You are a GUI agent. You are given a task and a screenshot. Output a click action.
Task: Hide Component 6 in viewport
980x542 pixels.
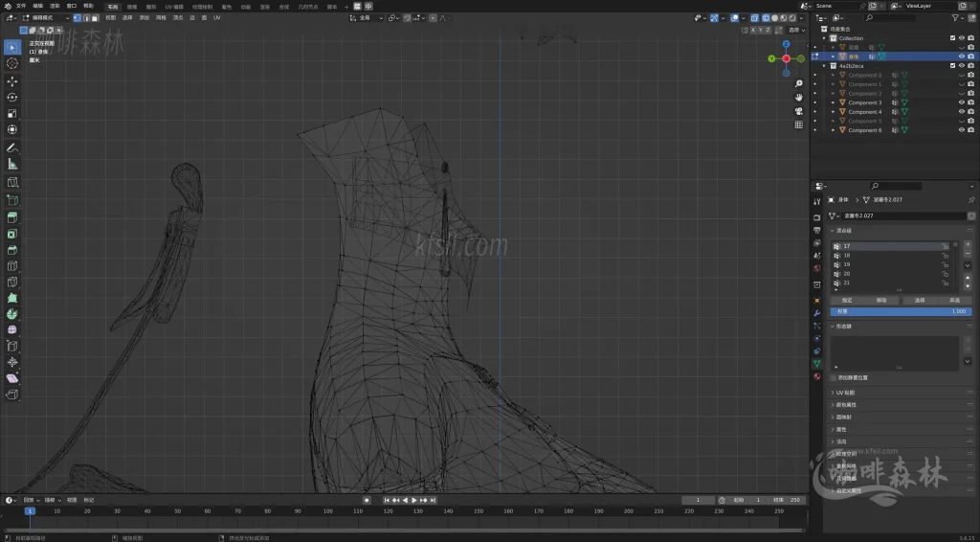coord(962,130)
